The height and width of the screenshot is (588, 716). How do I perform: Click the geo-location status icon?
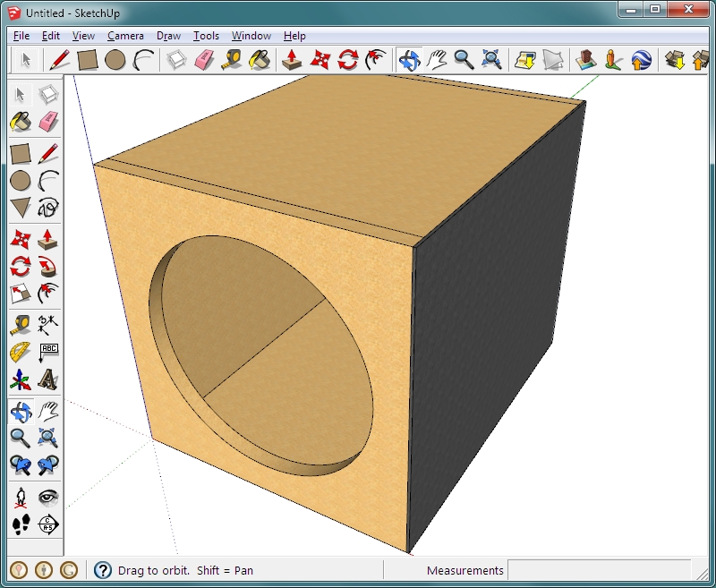(x=19, y=570)
